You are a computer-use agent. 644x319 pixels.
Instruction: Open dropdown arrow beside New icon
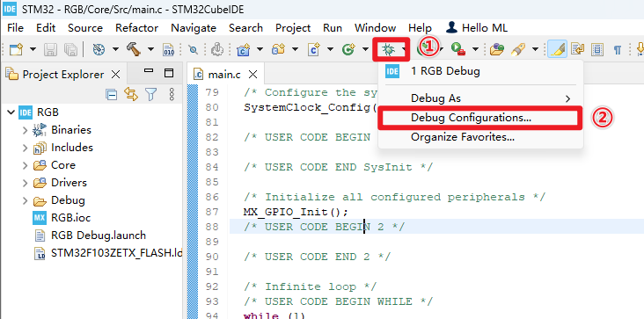33,49
